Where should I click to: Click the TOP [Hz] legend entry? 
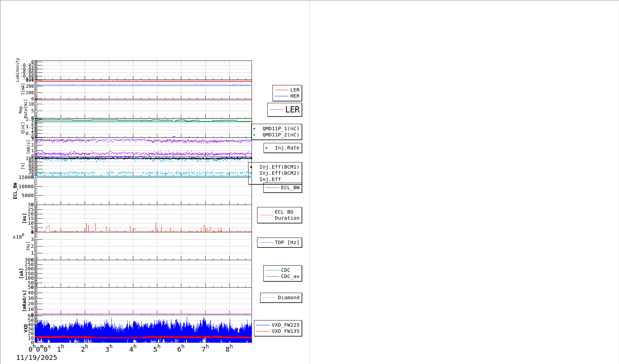[x=287, y=243]
